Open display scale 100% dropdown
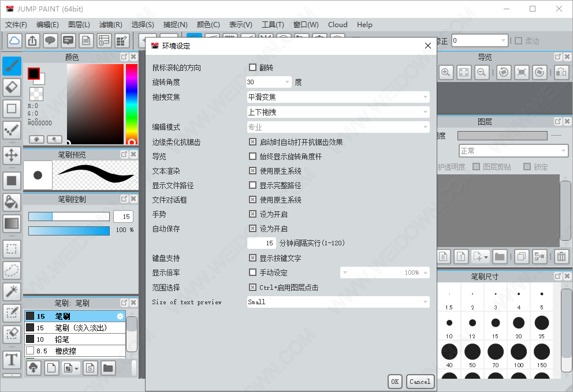Image resolution: width=573 pixels, height=392 pixels. click(385, 272)
